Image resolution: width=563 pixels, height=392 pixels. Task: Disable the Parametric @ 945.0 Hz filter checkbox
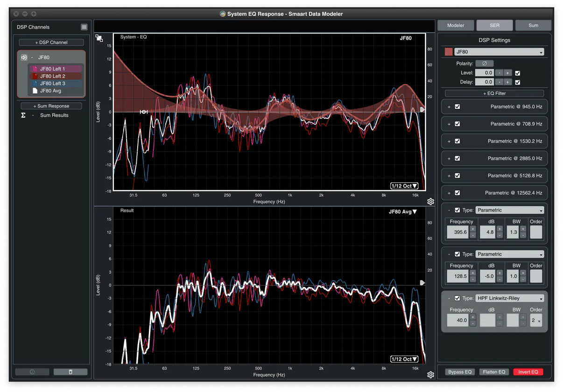click(457, 107)
